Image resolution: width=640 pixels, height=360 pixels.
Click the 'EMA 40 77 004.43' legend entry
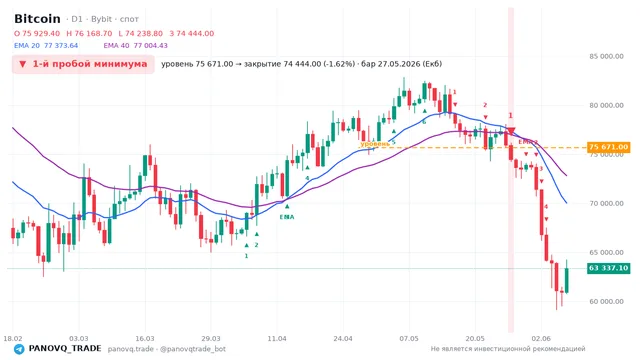[136, 46]
